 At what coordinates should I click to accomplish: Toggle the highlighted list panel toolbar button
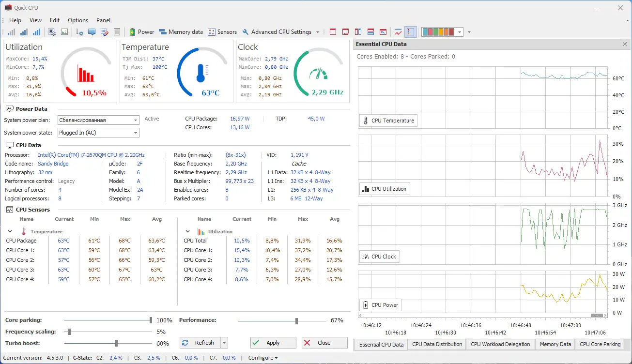pyautogui.click(x=410, y=32)
